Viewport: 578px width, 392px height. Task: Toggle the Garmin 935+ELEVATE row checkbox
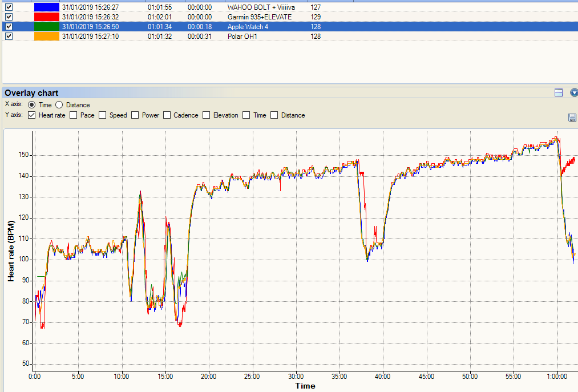[x=9, y=17]
